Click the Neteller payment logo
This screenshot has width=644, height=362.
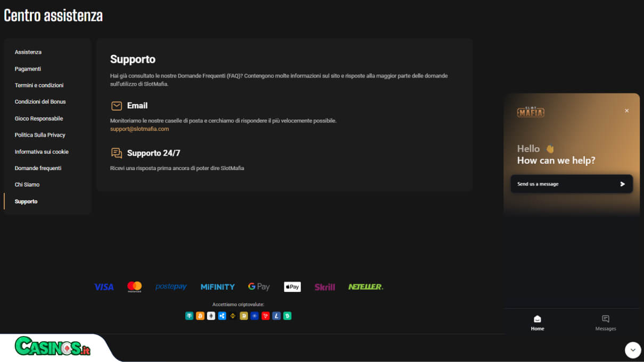coord(366,287)
